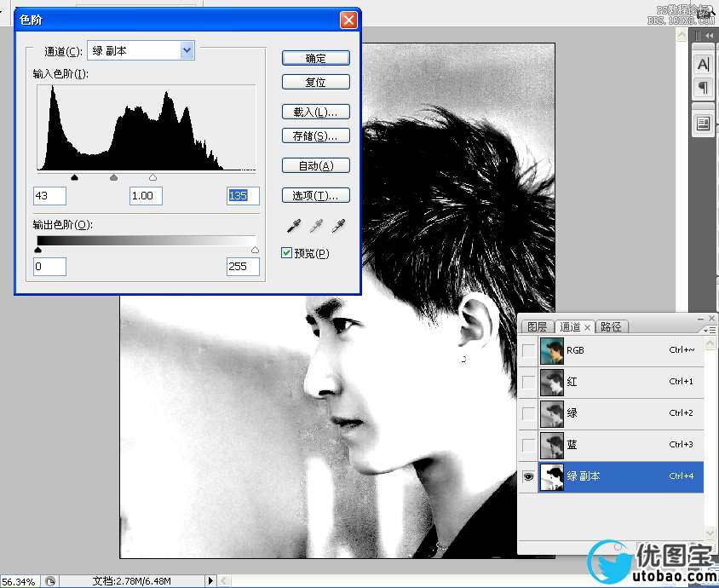Open the status bar icon next to zoom percentage
Screen dimensions: 719x588
pyautogui.click(x=50, y=581)
